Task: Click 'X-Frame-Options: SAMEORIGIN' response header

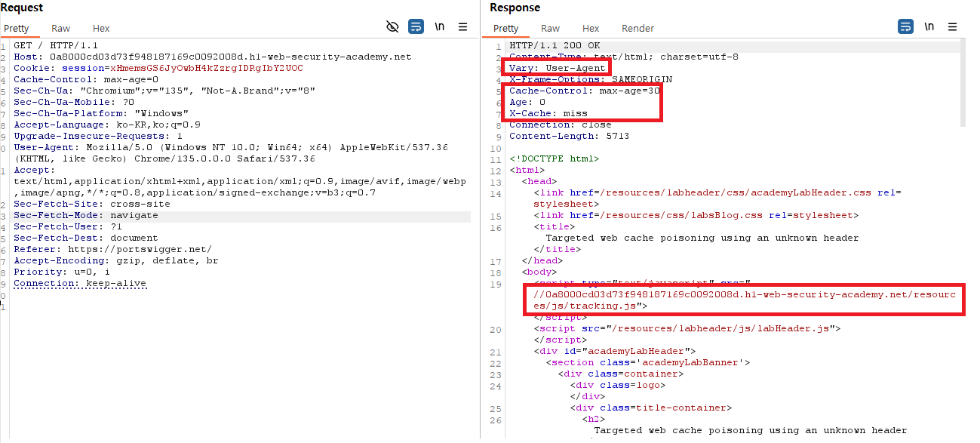Action: pyautogui.click(x=591, y=79)
